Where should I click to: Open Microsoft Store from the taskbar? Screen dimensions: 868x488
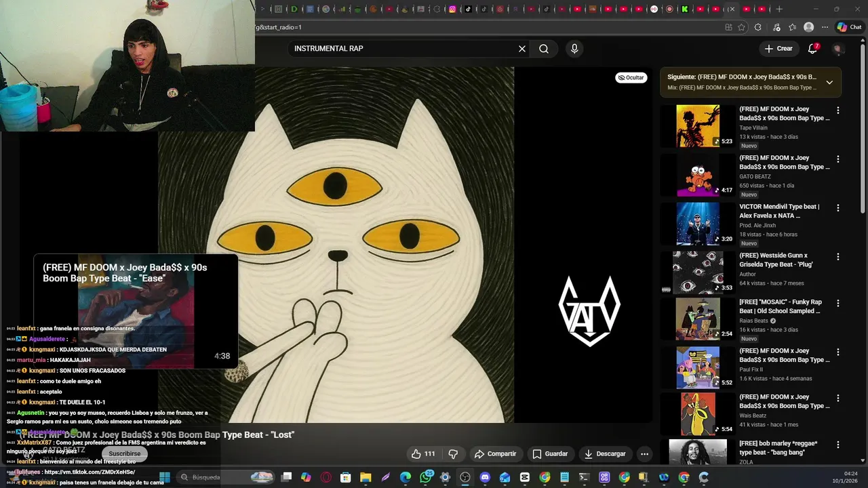[x=345, y=477]
